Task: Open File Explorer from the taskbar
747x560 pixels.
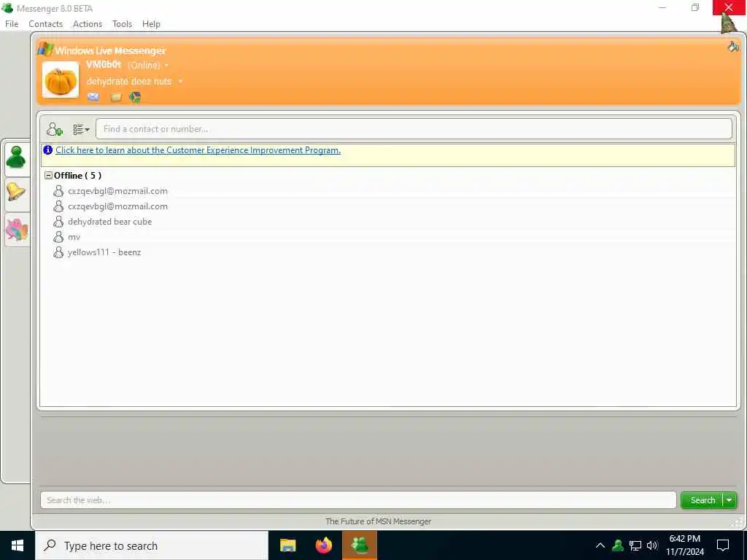Action: pyautogui.click(x=287, y=545)
